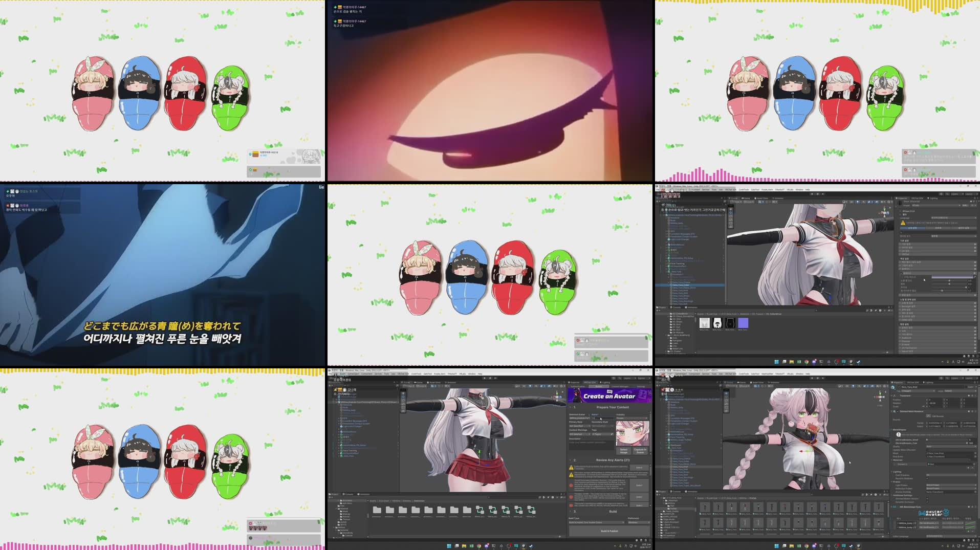Viewport: 980px width, 550px height.
Task: Open the Shader dropdown in the material inspector
Action: [936, 206]
